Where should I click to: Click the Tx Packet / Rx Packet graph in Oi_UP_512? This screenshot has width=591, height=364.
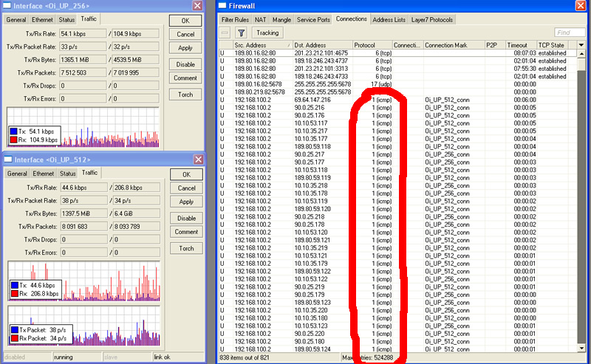(x=84, y=326)
